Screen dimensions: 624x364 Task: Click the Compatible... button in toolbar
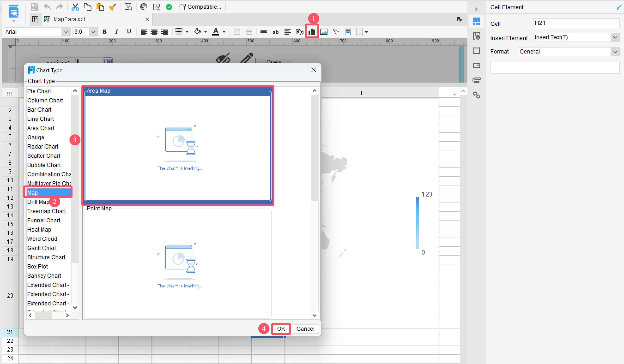tap(200, 7)
